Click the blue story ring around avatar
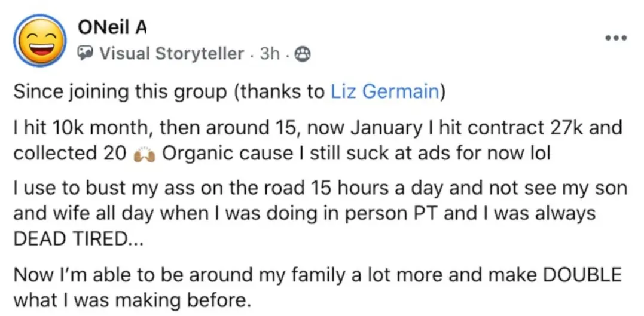Image resolution: width=644 pixels, height=316 pixels. [x=40, y=40]
